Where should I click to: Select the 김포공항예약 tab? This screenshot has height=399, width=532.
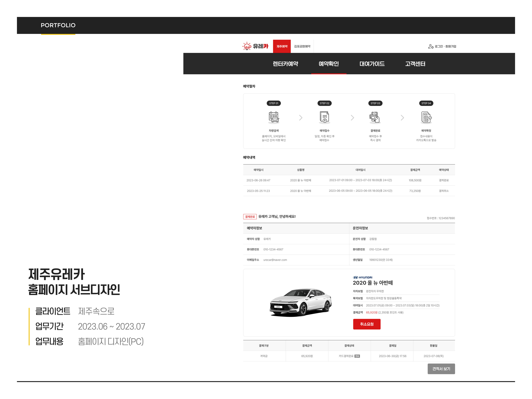(302, 46)
